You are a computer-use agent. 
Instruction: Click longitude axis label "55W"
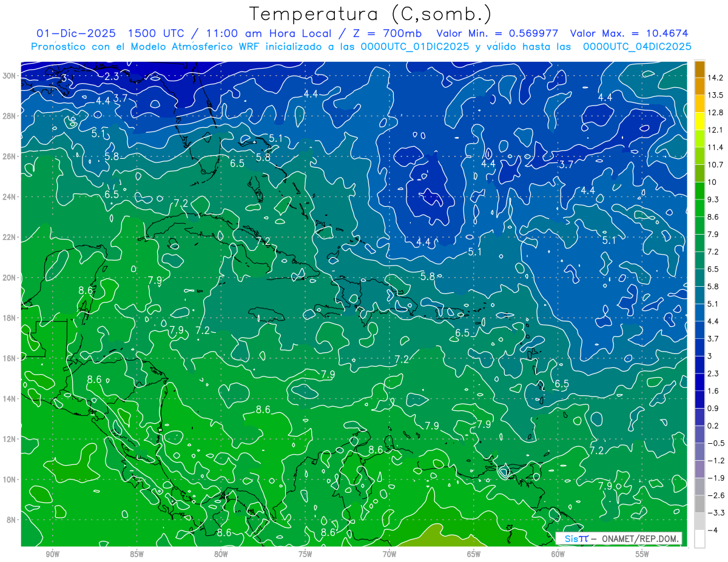tap(642, 554)
